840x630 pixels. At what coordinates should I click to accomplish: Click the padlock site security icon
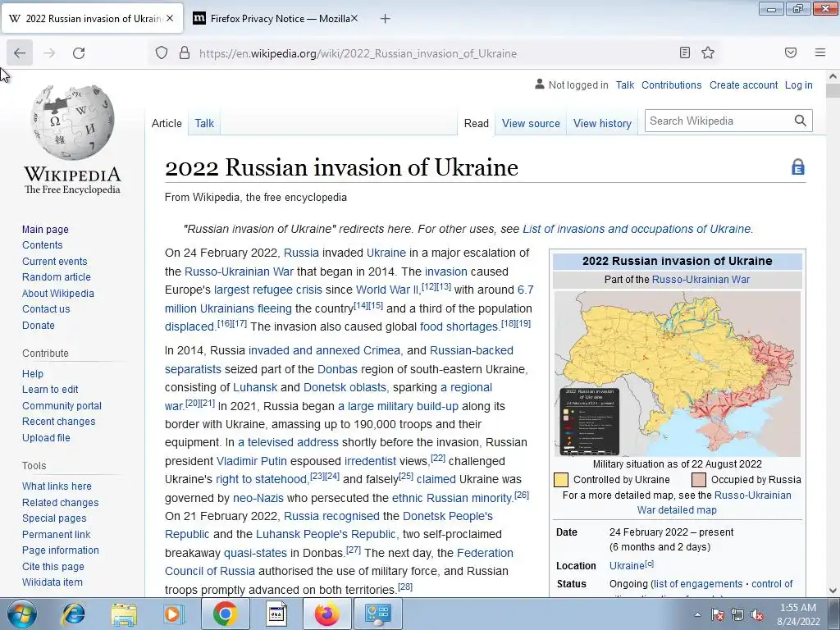click(185, 53)
